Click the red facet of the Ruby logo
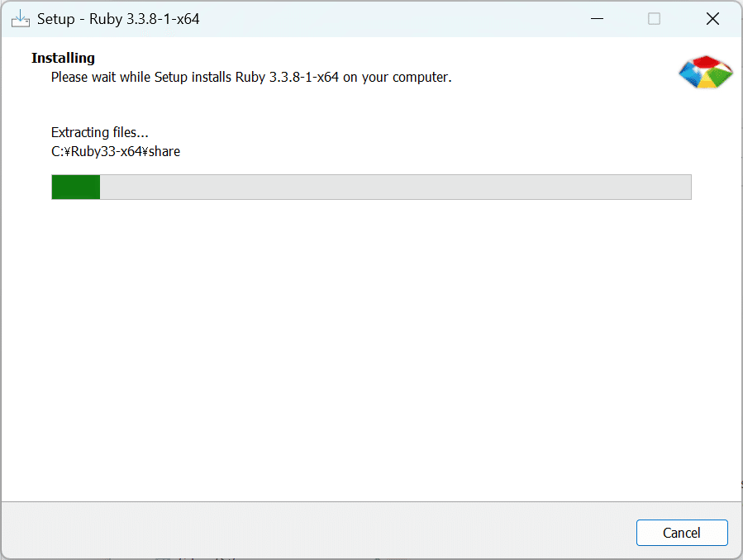The height and width of the screenshot is (560, 743). tap(706, 61)
